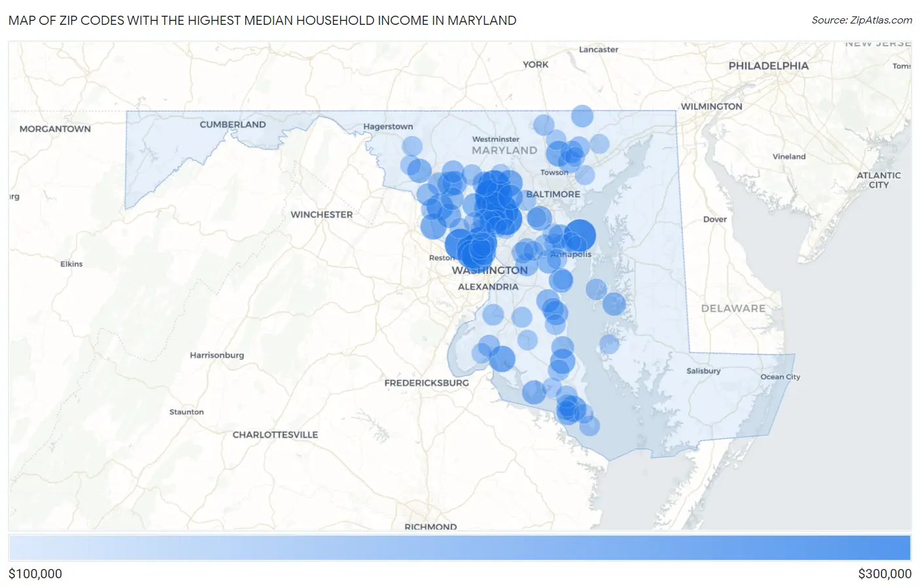Image resolution: width=920 pixels, height=588 pixels.
Task: Click the Ocean City map label
Action: coord(780,377)
